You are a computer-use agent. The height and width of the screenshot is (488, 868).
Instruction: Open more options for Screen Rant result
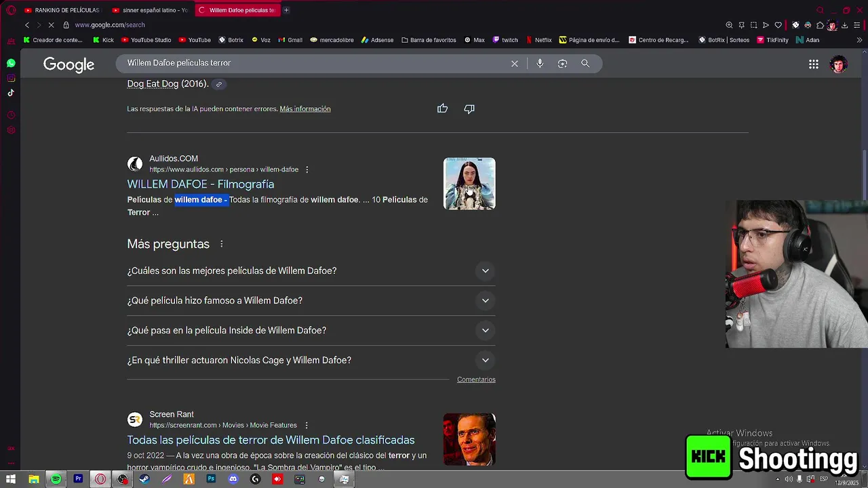click(307, 425)
